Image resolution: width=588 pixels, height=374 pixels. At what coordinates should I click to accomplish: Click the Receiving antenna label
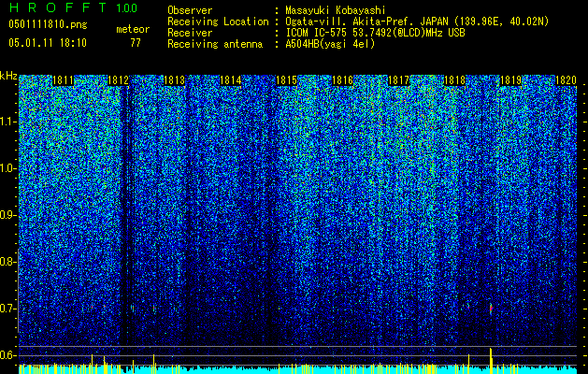[215, 44]
